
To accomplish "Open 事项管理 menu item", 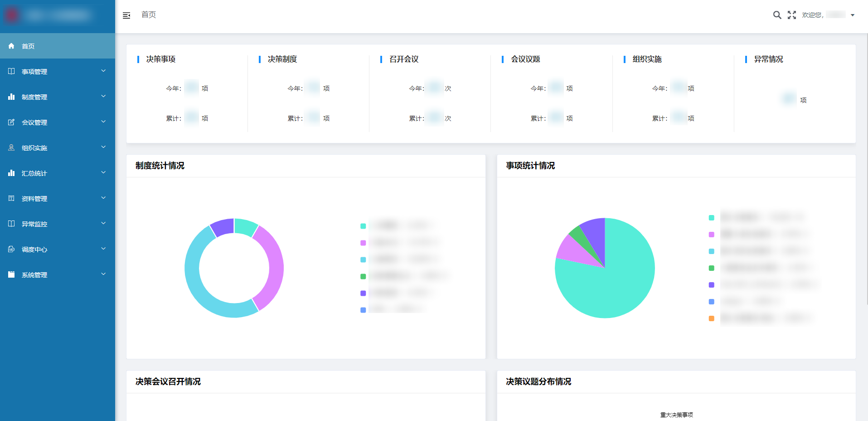I will (x=58, y=71).
